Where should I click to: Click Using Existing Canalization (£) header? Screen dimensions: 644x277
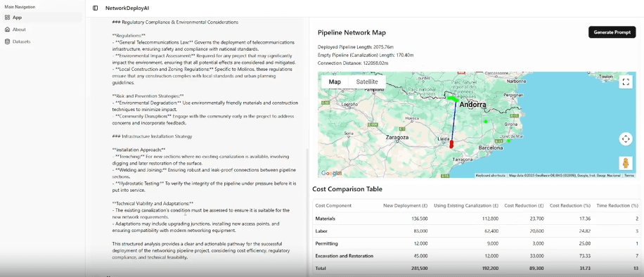[x=465, y=205]
